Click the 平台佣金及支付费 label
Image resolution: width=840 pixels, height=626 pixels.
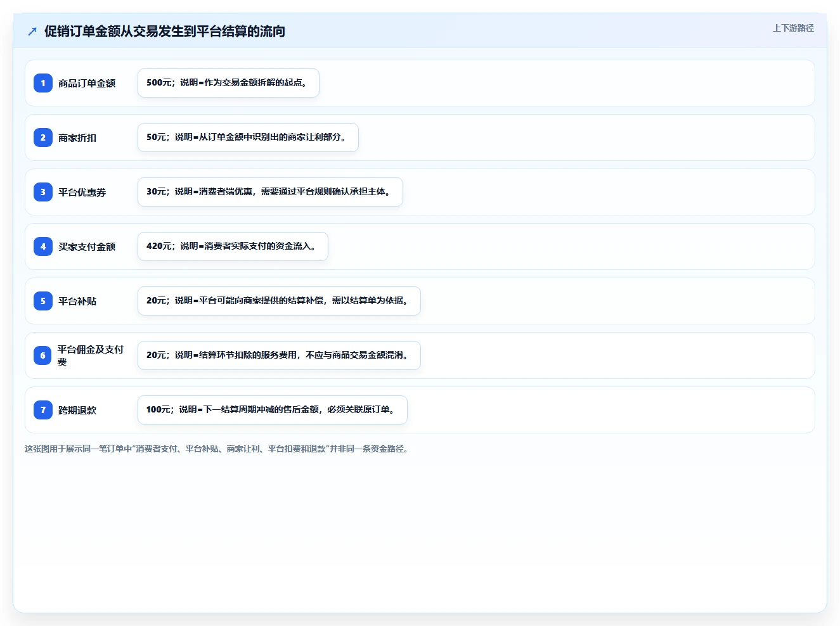[91, 355]
